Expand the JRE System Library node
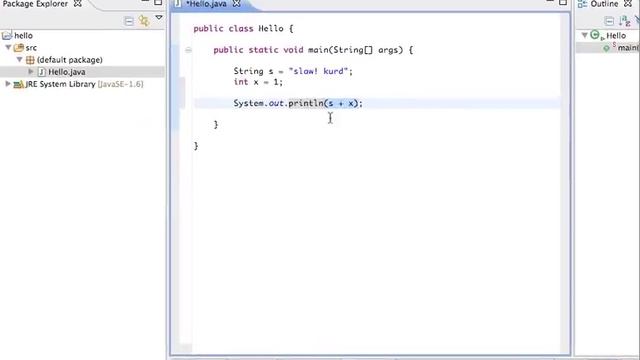The height and width of the screenshot is (360, 640). click(x=8, y=84)
